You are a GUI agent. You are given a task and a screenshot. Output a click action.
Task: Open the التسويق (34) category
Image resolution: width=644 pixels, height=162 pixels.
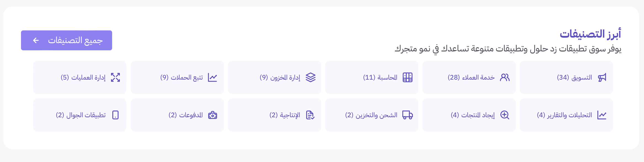(566, 77)
